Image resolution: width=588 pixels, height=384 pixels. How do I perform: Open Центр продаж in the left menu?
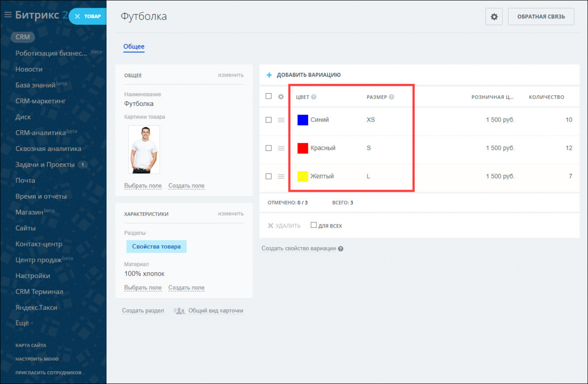pos(39,260)
